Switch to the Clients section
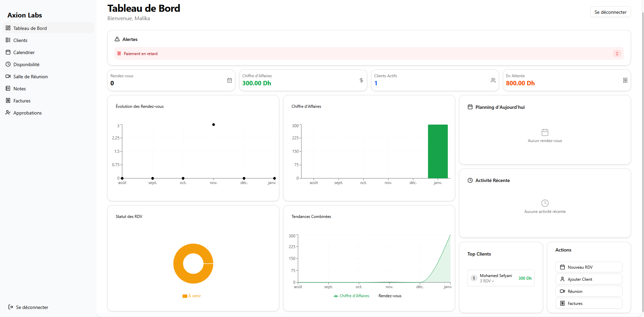 [x=20, y=40]
